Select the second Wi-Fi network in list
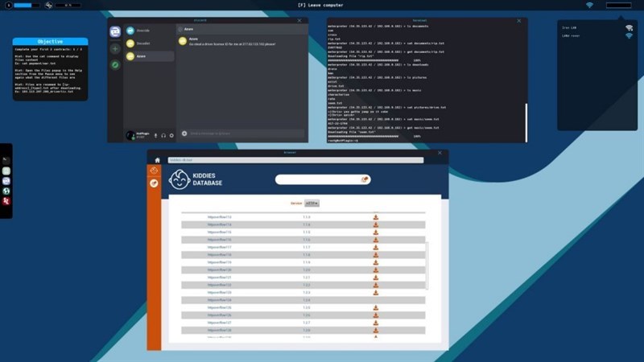Screen dimensions: 644x362 click(597, 35)
